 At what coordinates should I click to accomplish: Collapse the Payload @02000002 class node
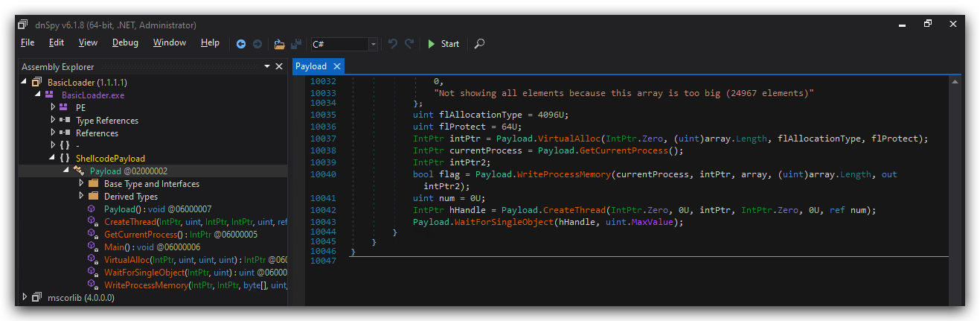tap(66, 171)
